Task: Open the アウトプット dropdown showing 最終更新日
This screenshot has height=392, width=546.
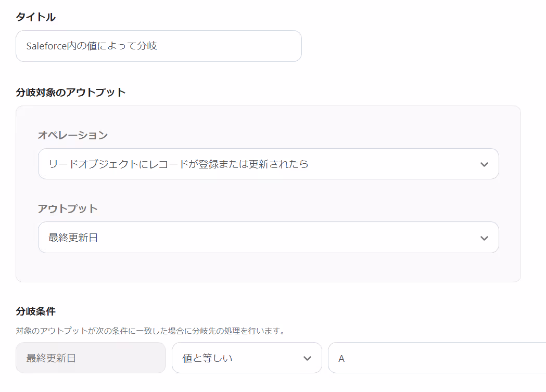Action: tap(268, 237)
